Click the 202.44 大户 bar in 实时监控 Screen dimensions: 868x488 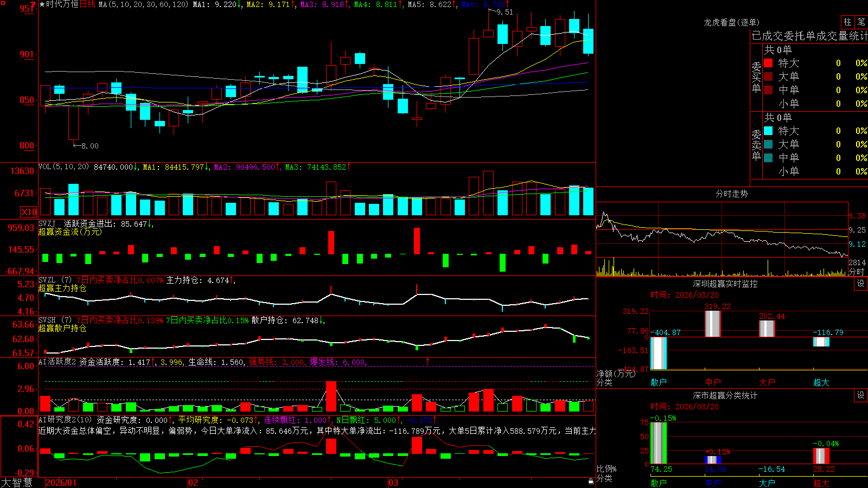pyautogui.click(x=767, y=329)
